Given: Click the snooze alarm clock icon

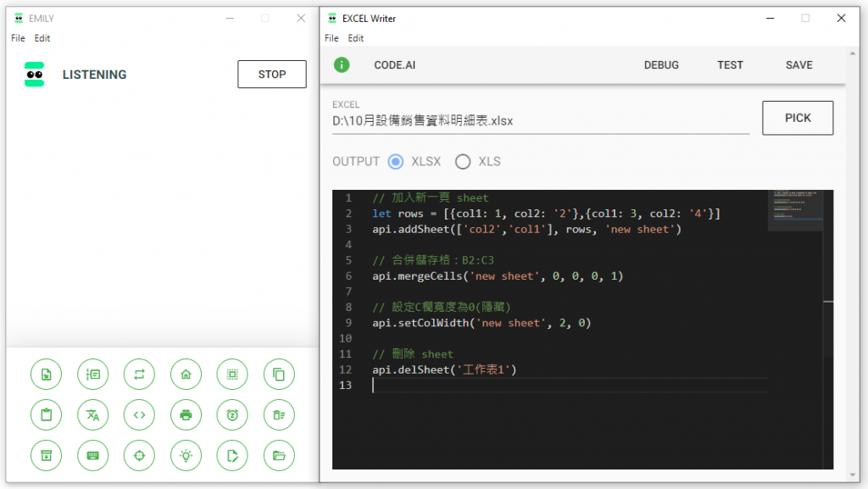Looking at the screenshot, I should pyautogui.click(x=232, y=415).
